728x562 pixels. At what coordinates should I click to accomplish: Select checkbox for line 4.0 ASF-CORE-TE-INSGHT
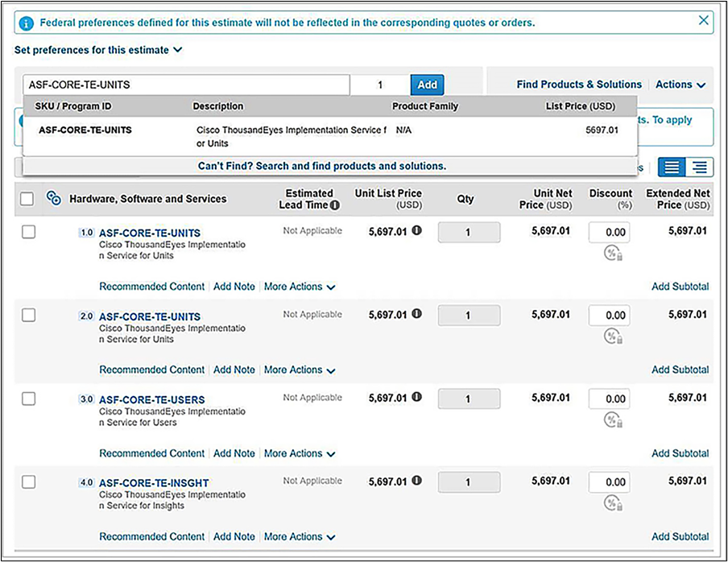click(29, 482)
